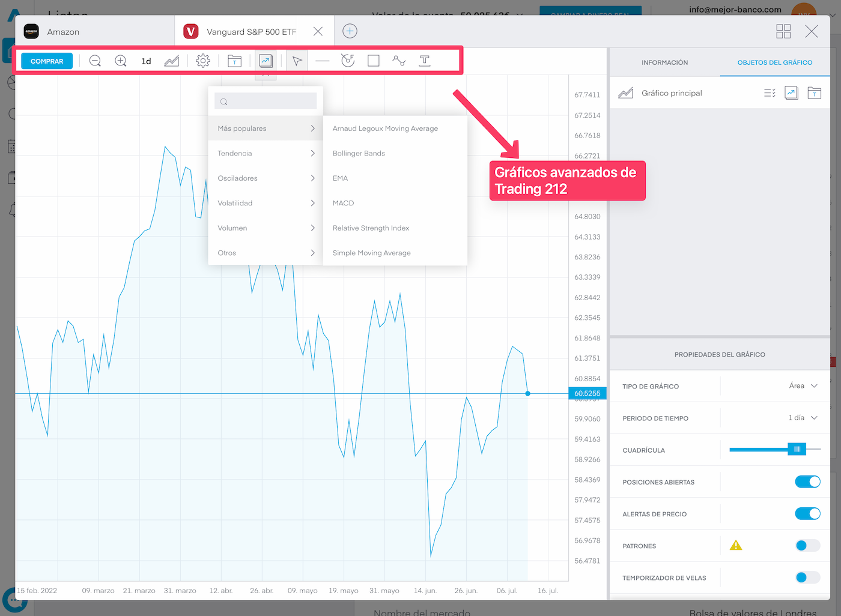Screen dimensions: 841x616
Task: Add MACD indicator
Action: point(395,204)
